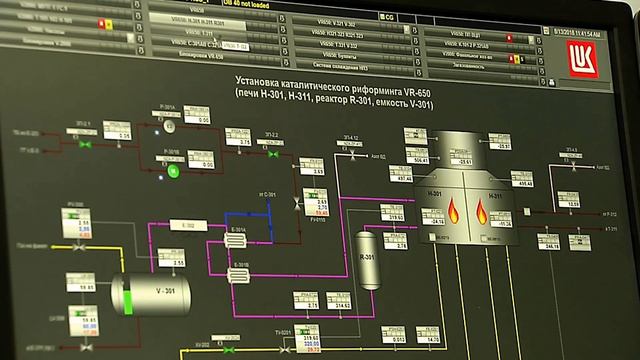Click indicator reading 319.92 near R-301
This screenshot has height=360, width=640.
coord(392,213)
